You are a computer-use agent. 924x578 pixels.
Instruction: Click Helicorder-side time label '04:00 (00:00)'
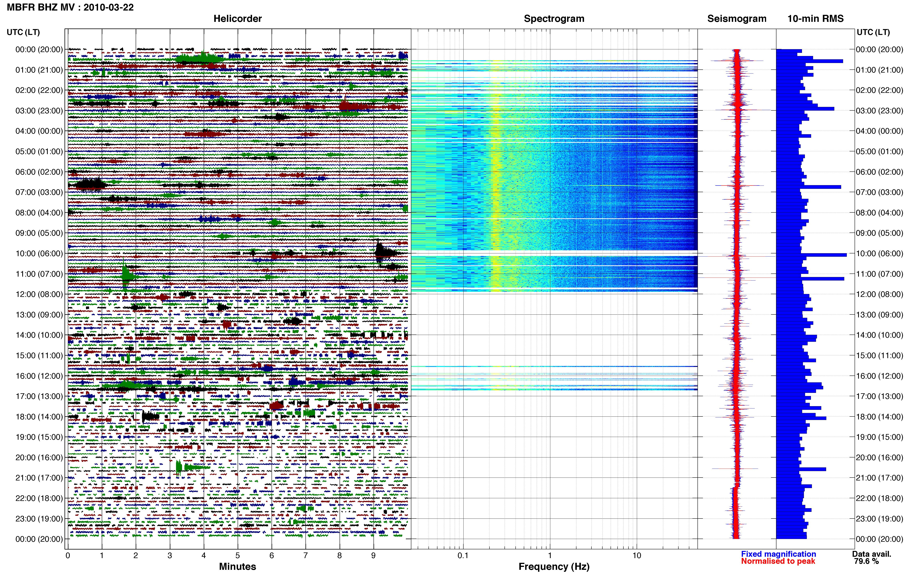[39, 131]
